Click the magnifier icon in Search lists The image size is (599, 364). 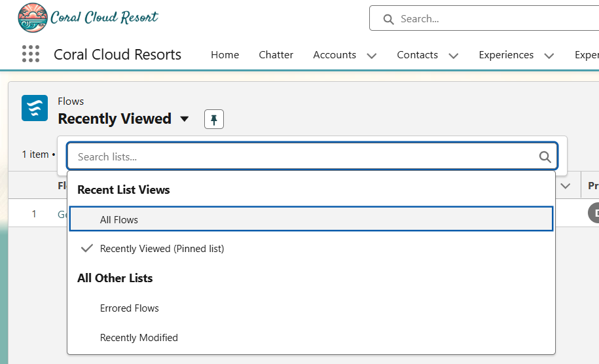click(x=545, y=156)
